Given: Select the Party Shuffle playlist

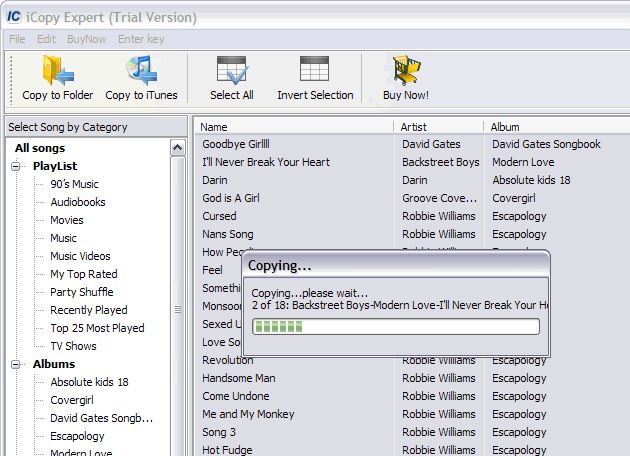Looking at the screenshot, I should 82,292.
